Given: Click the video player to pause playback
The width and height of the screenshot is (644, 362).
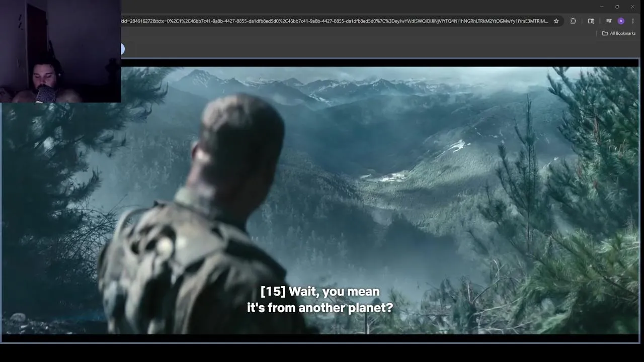Looking at the screenshot, I should click(x=321, y=200).
